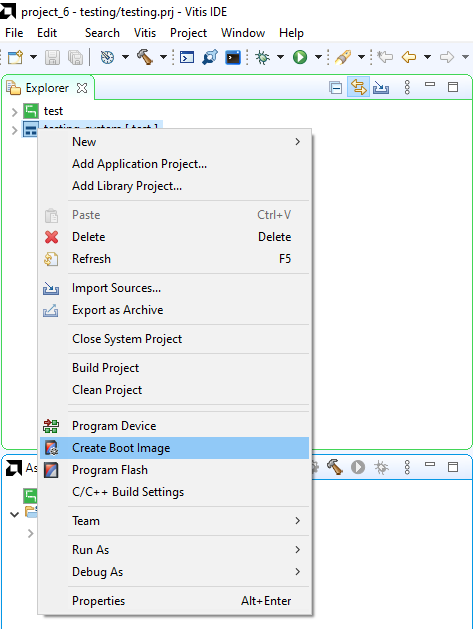Click the build hammer icon in toolbar
Viewport: 473px width, 629px height.
[x=145, y=57]
